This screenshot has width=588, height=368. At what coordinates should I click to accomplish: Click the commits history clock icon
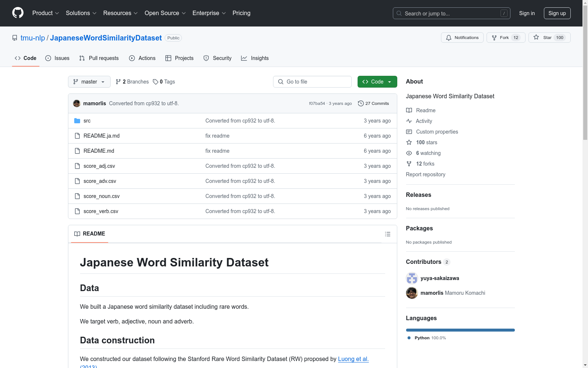point(361,103)
